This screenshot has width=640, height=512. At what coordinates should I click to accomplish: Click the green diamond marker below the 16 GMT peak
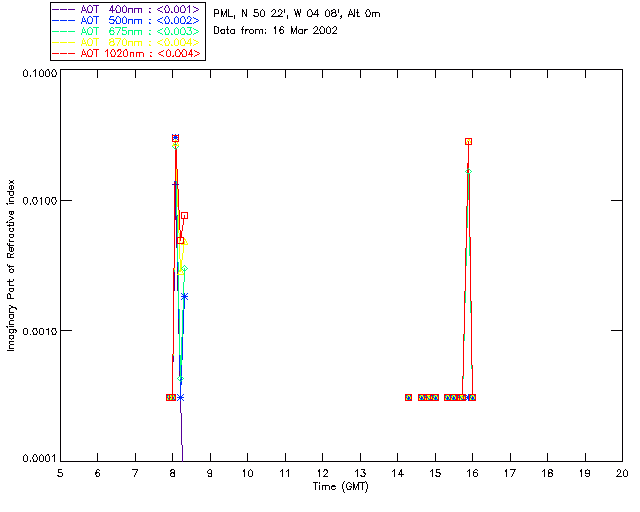469,171
